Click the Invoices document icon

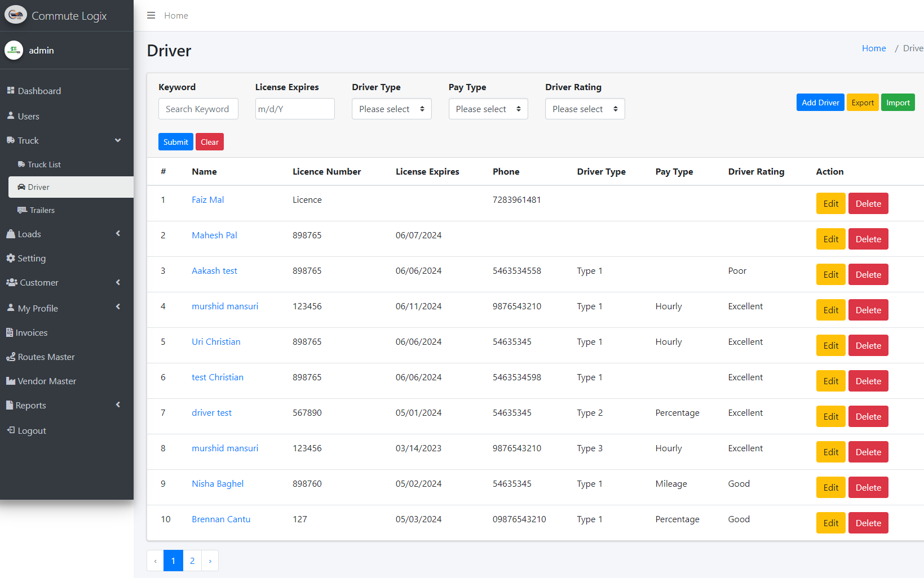click(10, 332)
